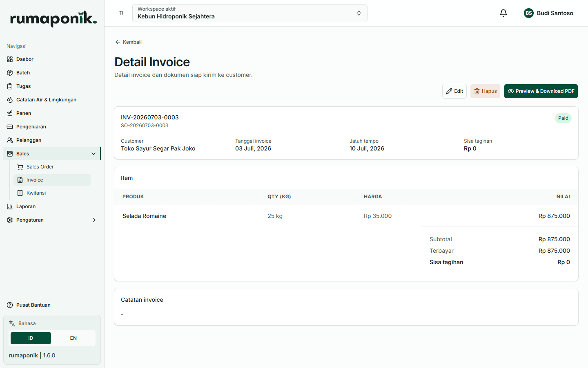
Task: Click the Laporan chart icon
Action: coord(10,206)
